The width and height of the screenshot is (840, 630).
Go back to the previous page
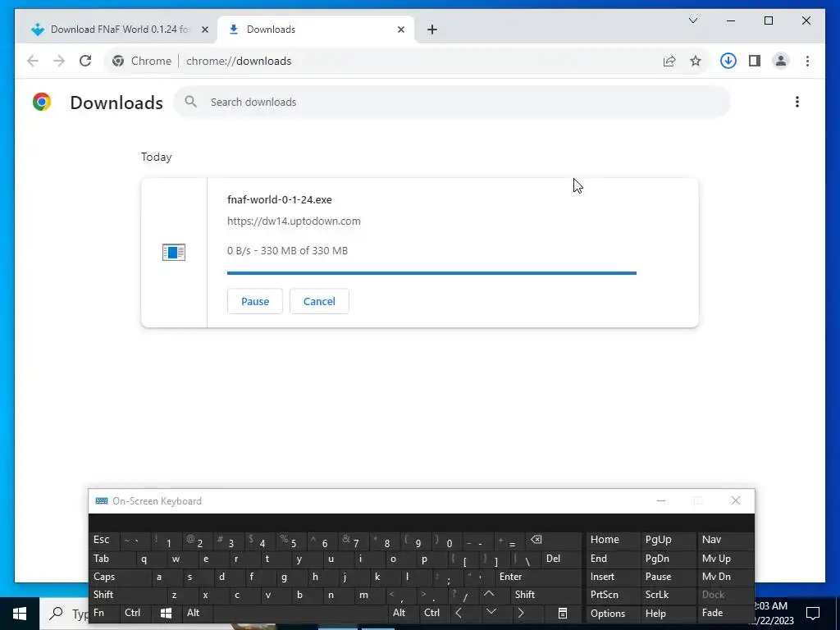click(x=33, y=61)
